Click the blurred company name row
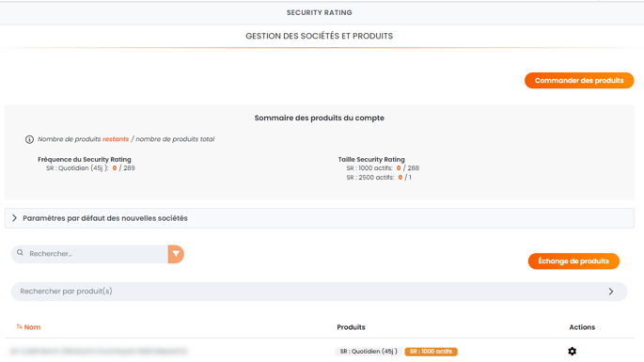 pos(99,352)
